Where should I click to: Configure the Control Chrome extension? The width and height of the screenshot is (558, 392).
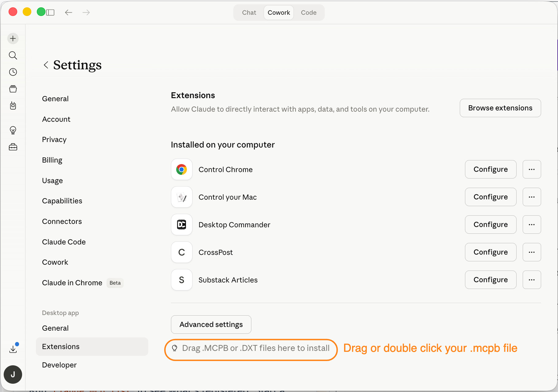coord(491,169)
